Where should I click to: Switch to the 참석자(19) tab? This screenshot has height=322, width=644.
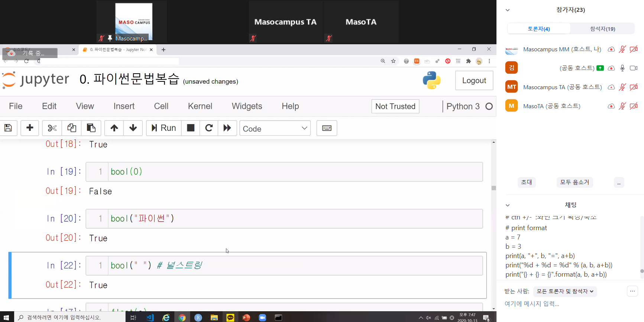(602, 29)
